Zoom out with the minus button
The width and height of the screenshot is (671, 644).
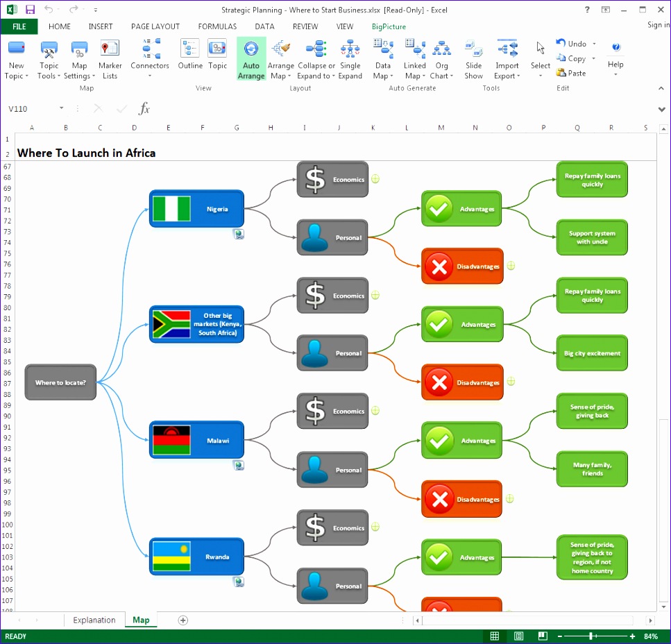pyautogui.click(x=559, y=636)
